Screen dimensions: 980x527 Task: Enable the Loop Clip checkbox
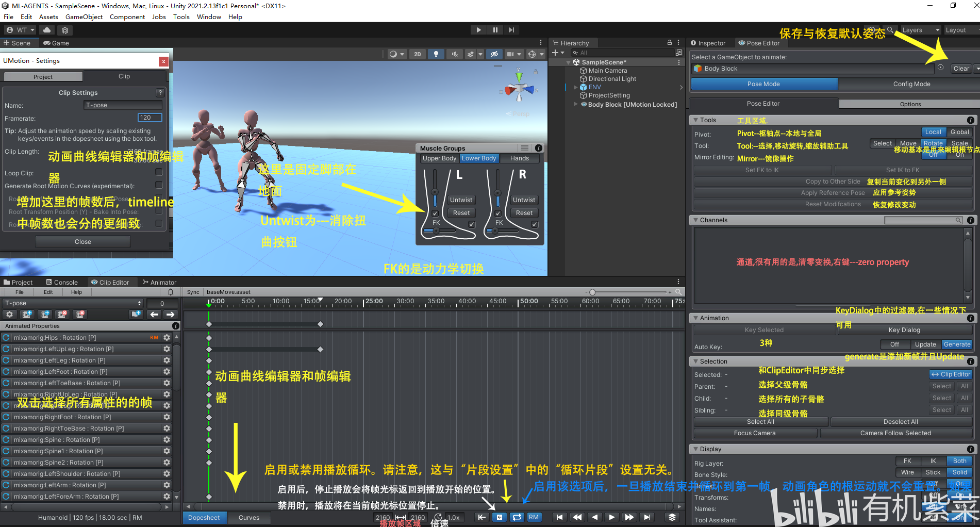(159, 172)
